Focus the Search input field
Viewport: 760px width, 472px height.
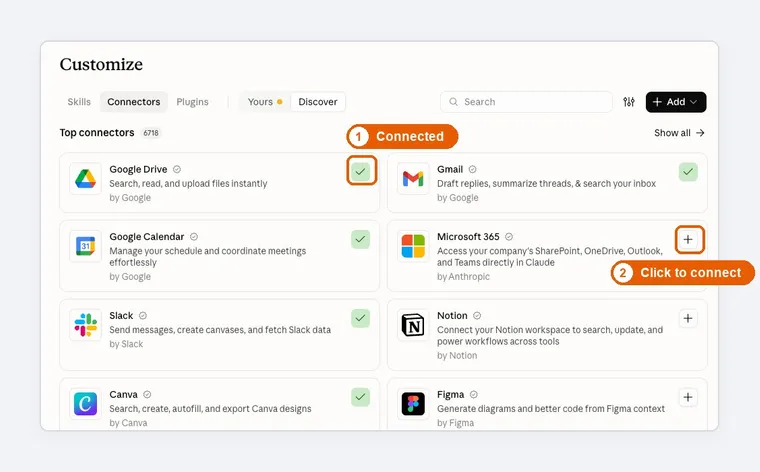coord(526,102)
